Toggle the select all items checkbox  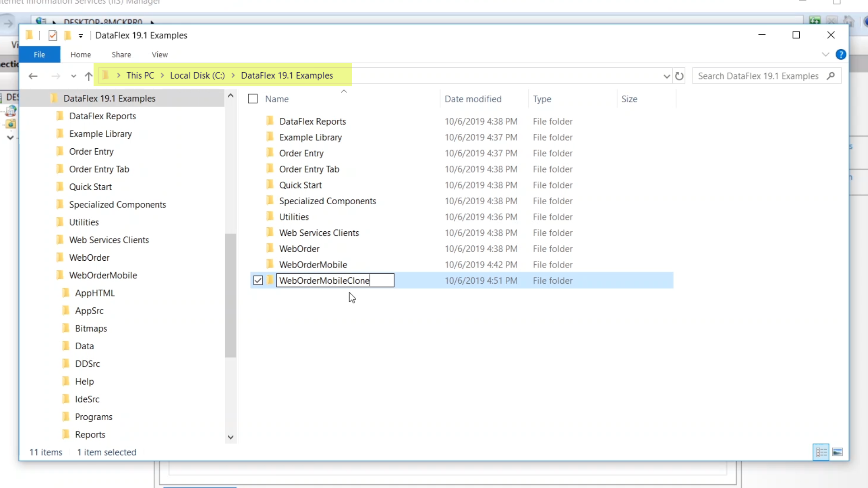pos(253,99)
